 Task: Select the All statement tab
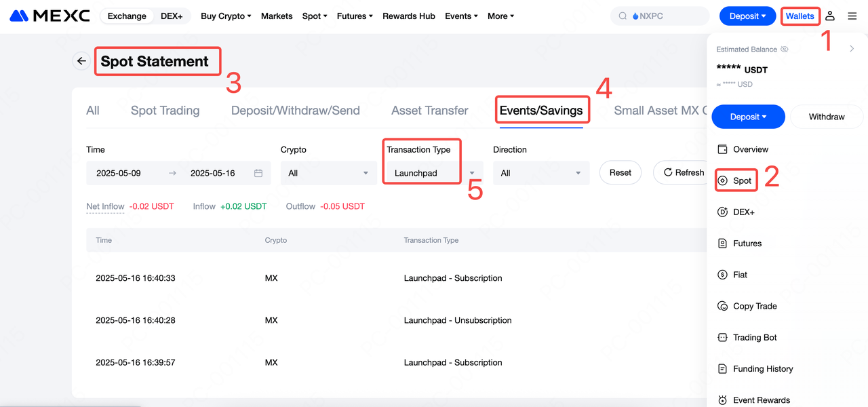93,111
